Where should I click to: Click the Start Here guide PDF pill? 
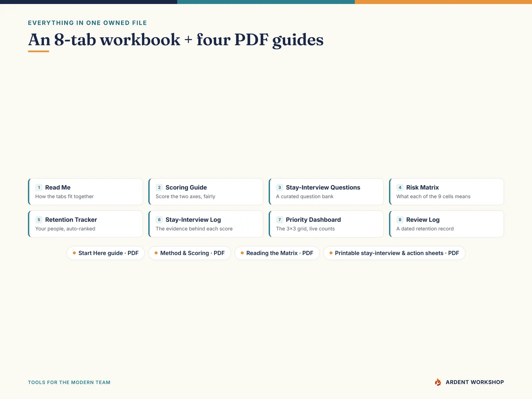106,253
